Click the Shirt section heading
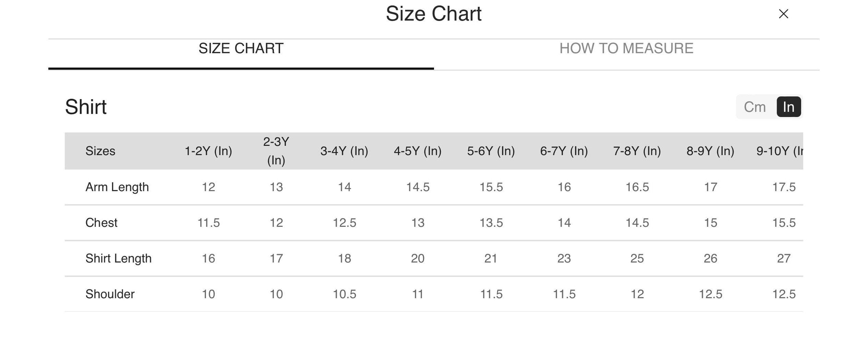This screenshot has width=868, height=338. pyautogui.click(x=86, y=107)
